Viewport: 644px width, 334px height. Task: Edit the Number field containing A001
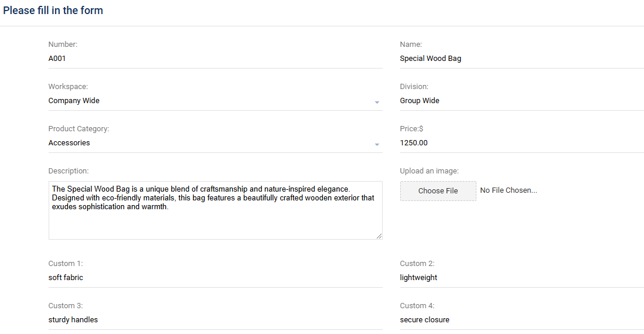click(x=215, y=59)
